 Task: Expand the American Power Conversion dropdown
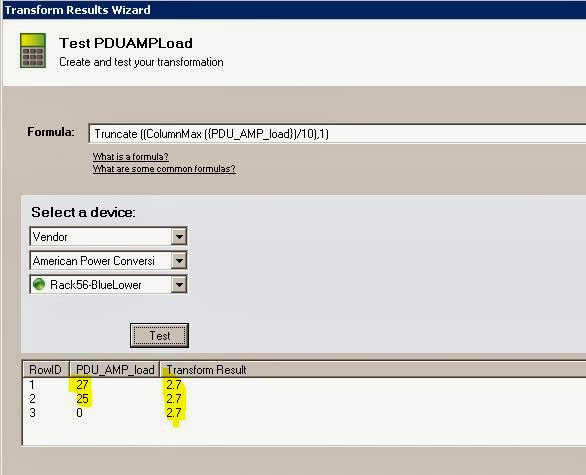(x=179, y=260)
